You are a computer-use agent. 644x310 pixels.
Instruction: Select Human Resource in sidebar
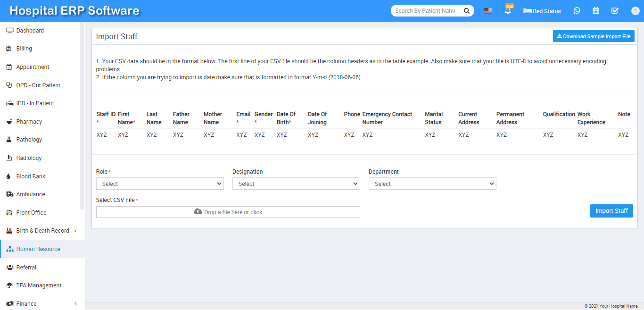(38, 249)
